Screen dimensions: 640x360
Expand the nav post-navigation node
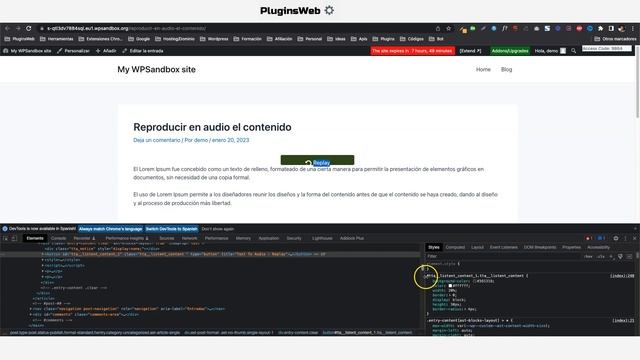[31, 309]
